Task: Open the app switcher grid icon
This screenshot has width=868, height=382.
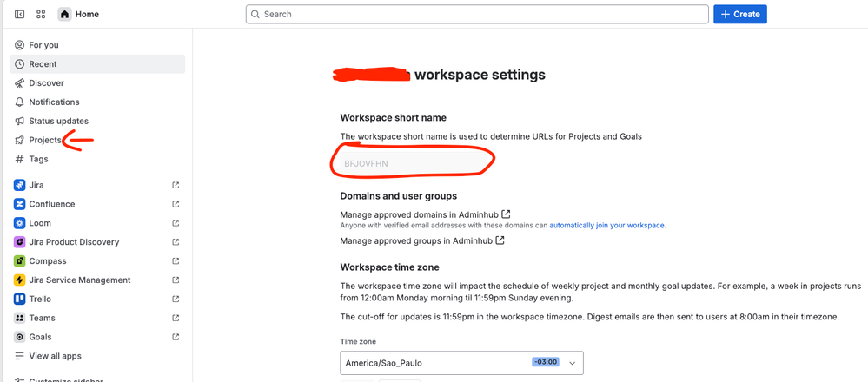Action: pos(41,15)
